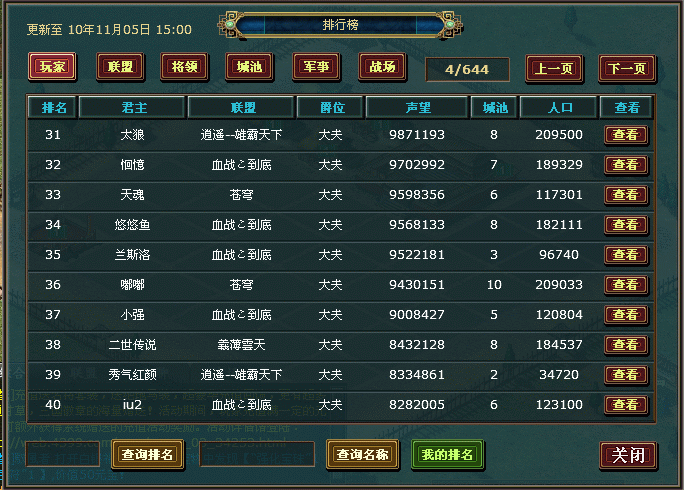The image size is (684, 490).
Task: View rank 36 嘟嘟 profile
Action: [x=626, y=285]
